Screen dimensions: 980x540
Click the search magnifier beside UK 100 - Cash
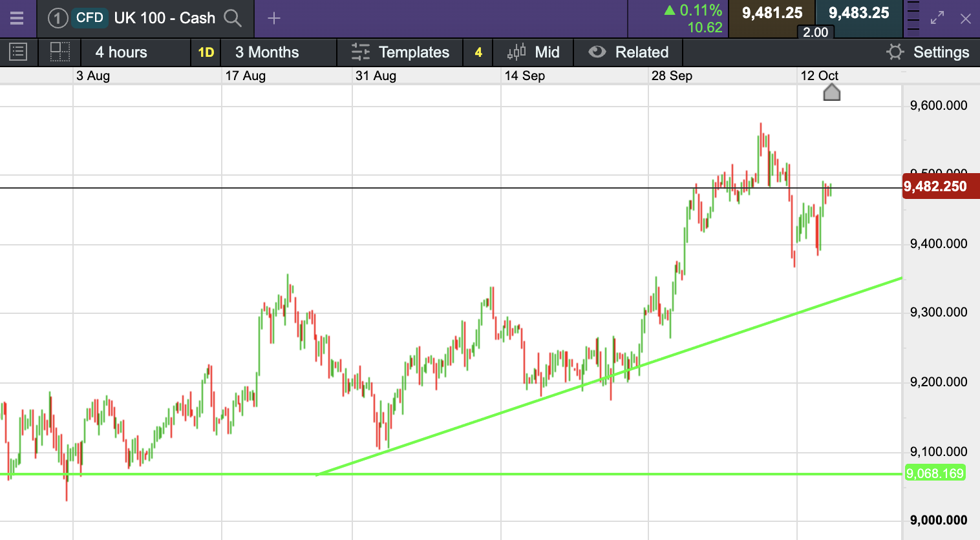pyautogui.click(x=233, y=18)
